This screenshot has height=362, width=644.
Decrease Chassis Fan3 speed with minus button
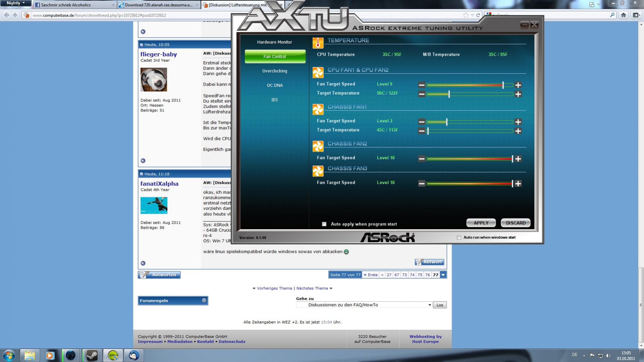tap(422, 184)
